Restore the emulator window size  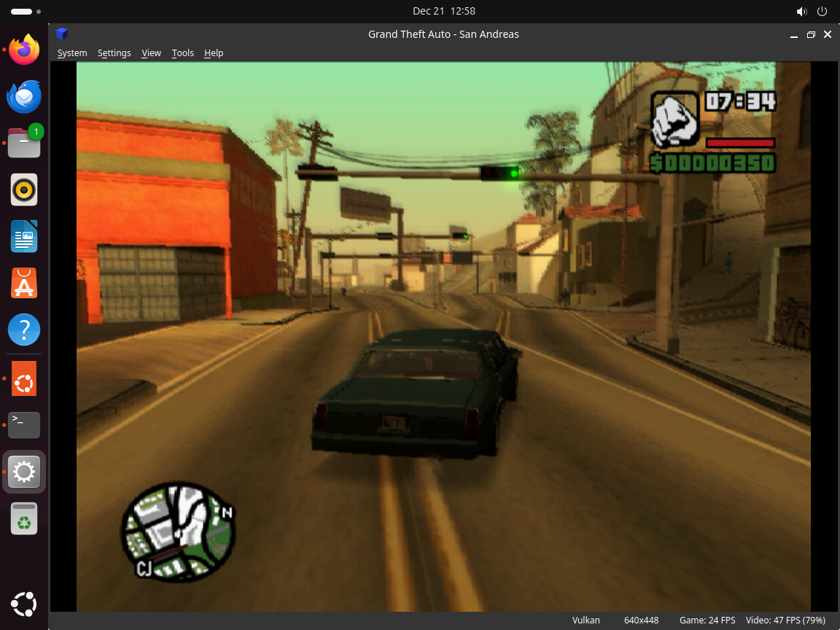point(811,34)
